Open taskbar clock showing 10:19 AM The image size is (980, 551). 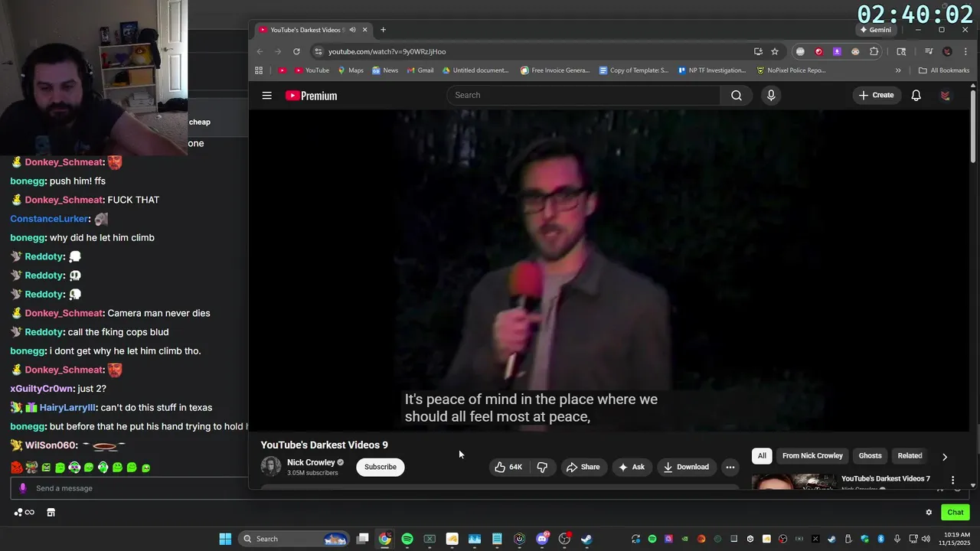[x=955, y=539]
